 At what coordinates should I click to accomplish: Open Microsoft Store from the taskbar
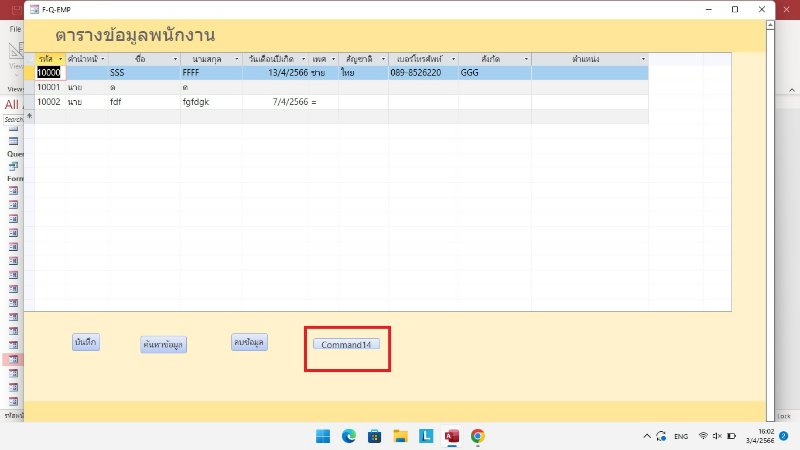pos(374,436)
